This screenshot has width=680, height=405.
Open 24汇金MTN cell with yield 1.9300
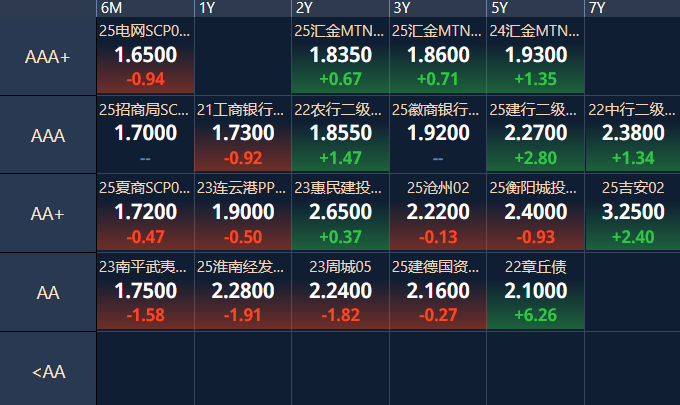pyautogui.click(x=535, y=56)
